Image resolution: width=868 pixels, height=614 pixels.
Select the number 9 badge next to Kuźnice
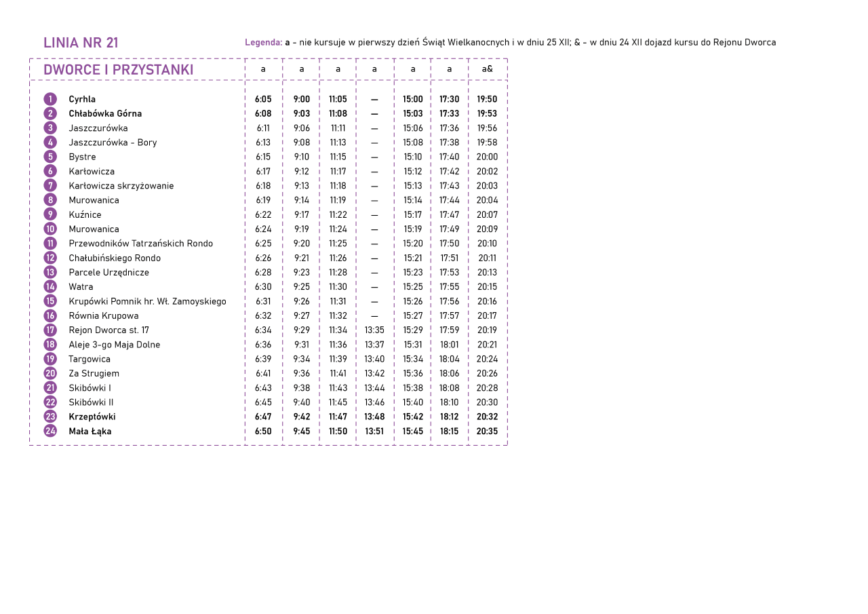coord(50,214)
